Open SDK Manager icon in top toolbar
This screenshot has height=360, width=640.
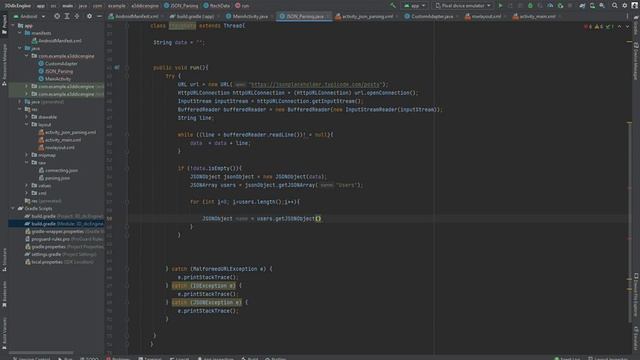tap(602, 6)
